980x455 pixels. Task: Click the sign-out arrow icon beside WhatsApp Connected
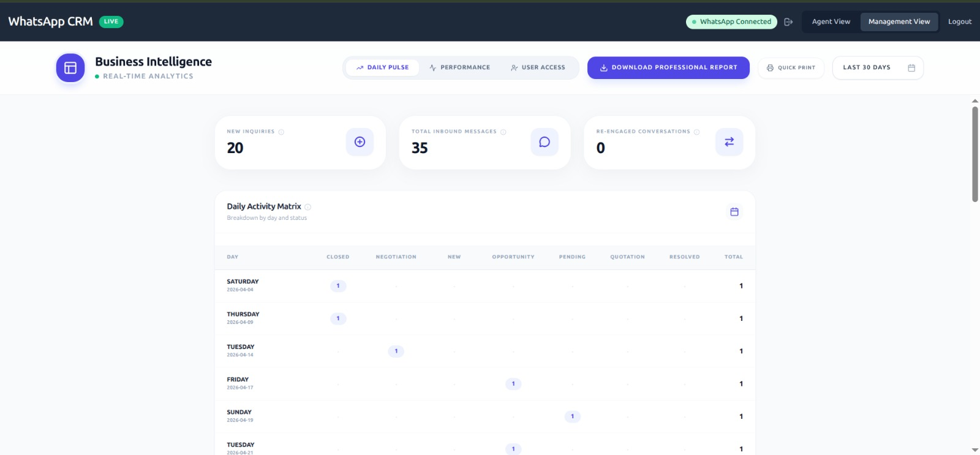pyautogui.click(x=788, y=22)
